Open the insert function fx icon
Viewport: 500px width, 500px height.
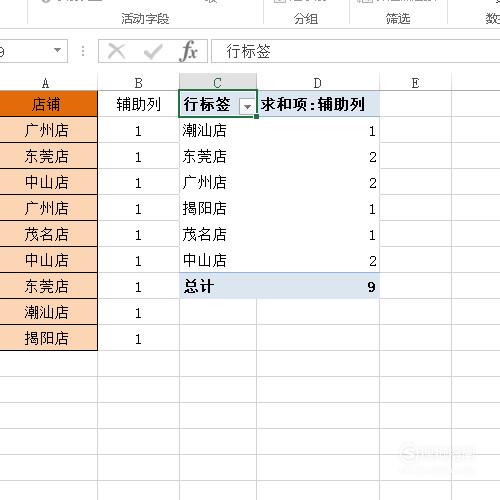tap(188, 51)
